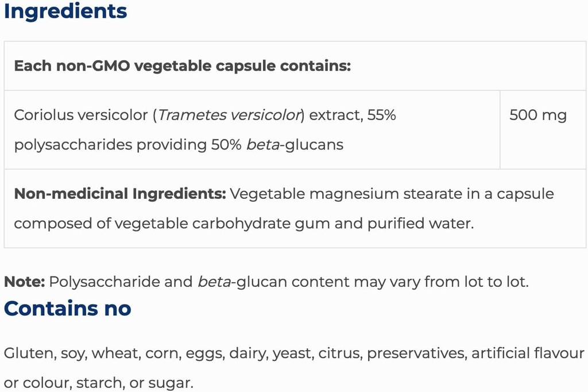This screenshot has width=588, height=392.
Task: Click the word "glucans" inside the table
Action: click(317, 144)
